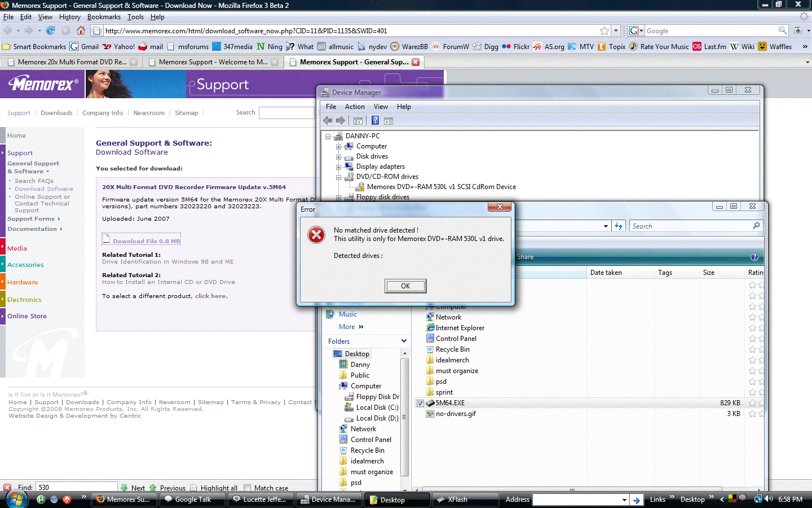Expand the Disk drives node
Screen dimensions: 812x508
click(x=338, y=156)
